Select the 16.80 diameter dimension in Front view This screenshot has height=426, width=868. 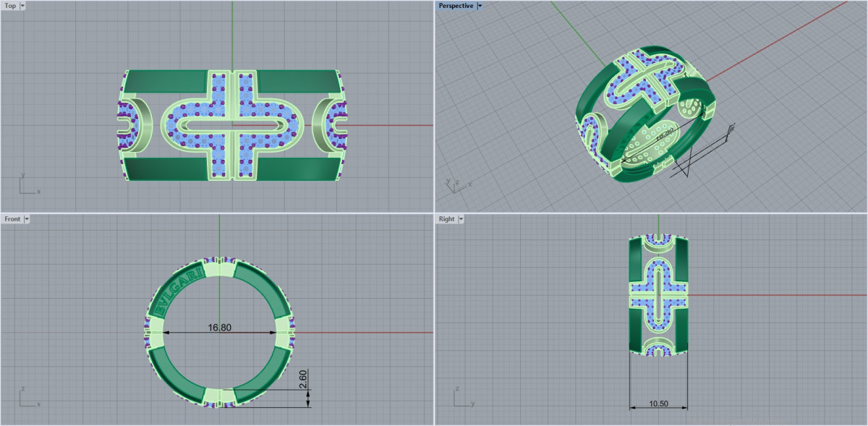point(219,328)
